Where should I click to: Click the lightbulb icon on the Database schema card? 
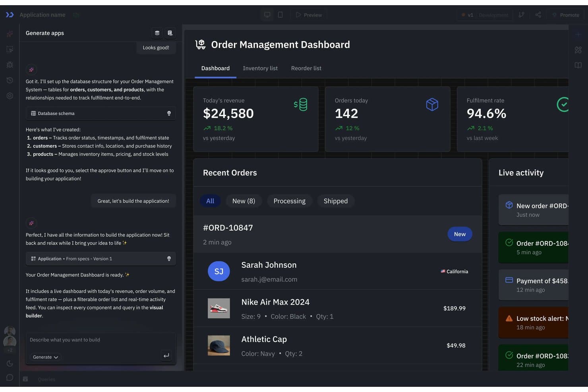point(169,113)
